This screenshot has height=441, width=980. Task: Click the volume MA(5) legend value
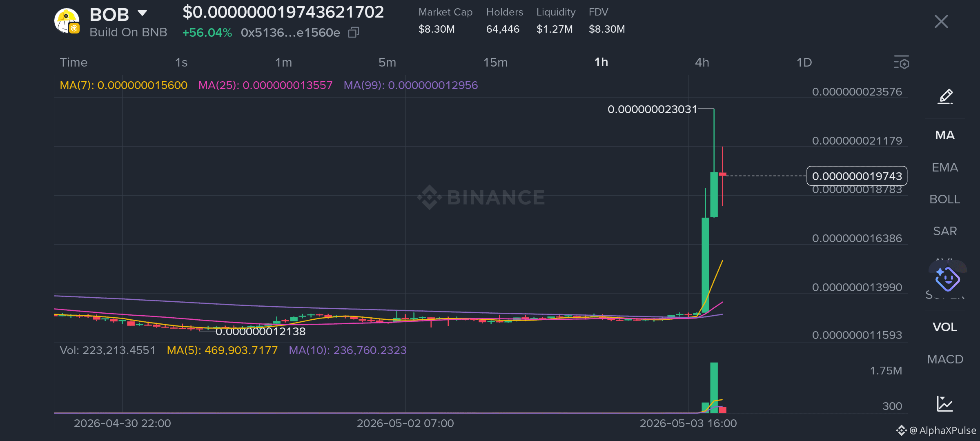coord(222,350)
